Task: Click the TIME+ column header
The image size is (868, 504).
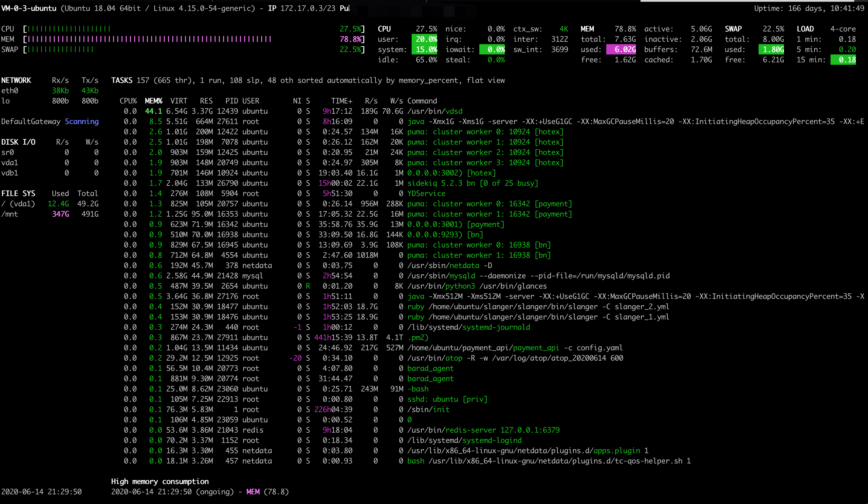Action: 342,101
